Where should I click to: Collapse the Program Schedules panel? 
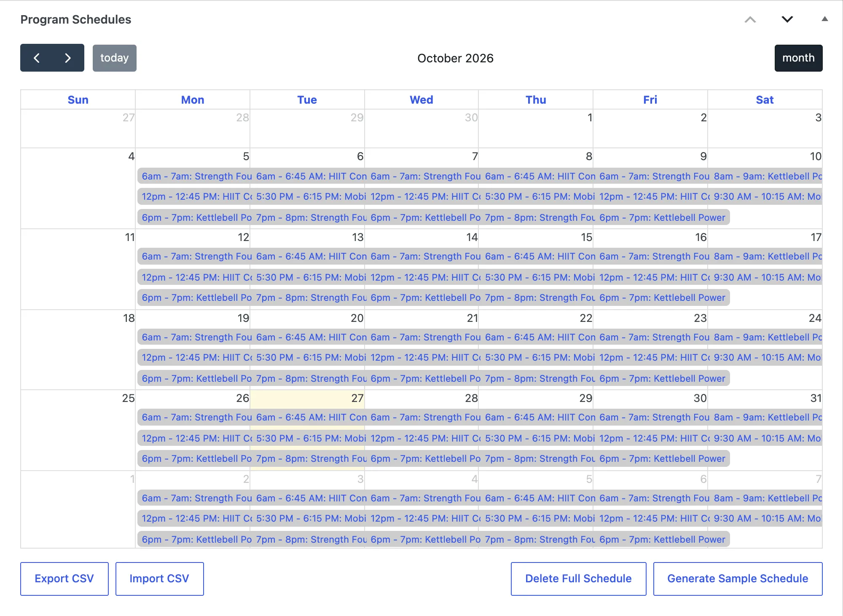[x=825, y=19]
